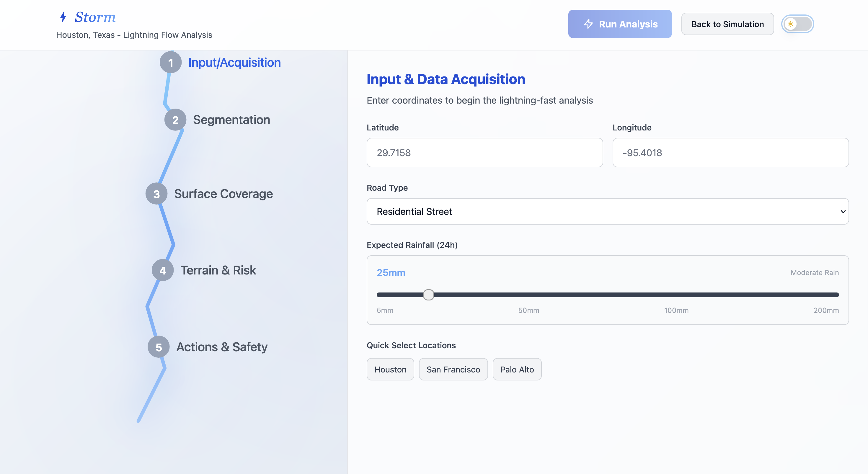The image size is (868, 474).
Task: Click the step 5 circle icon
Action: pyautogui.click(x=159, y=347)
